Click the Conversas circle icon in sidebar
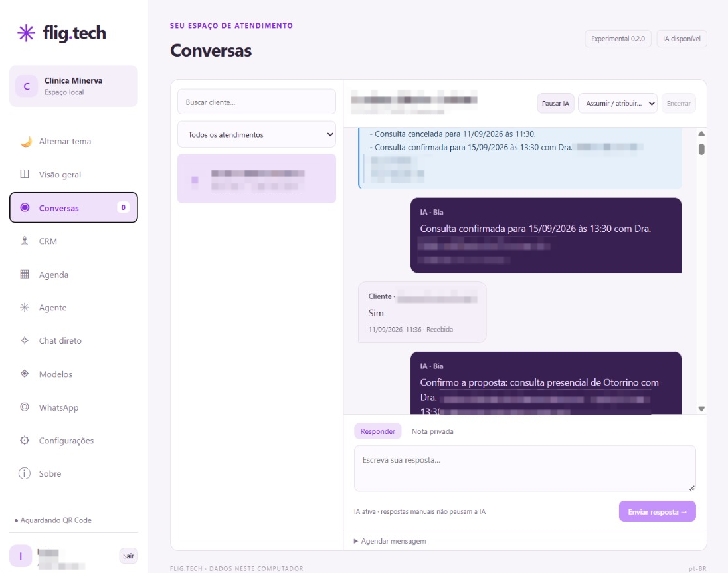 (x=25, y=208)
